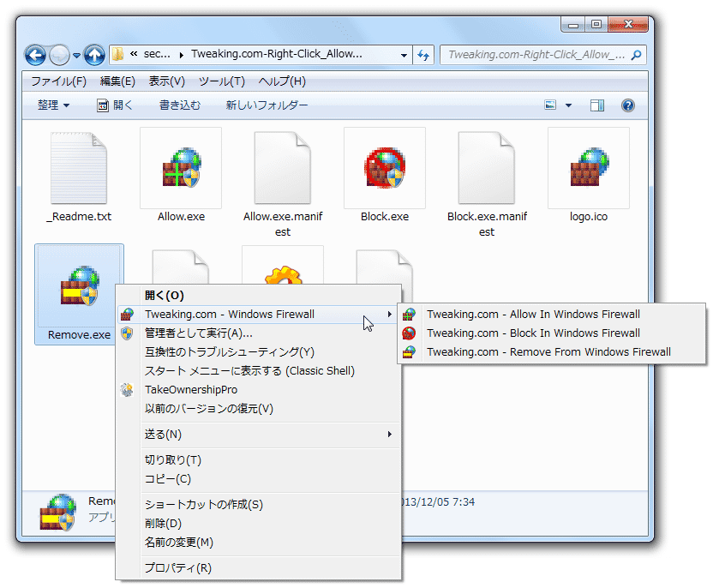The image size is (713, 588).
Task: Click 新しいフォルダー toolbar button
Action: 267,105
